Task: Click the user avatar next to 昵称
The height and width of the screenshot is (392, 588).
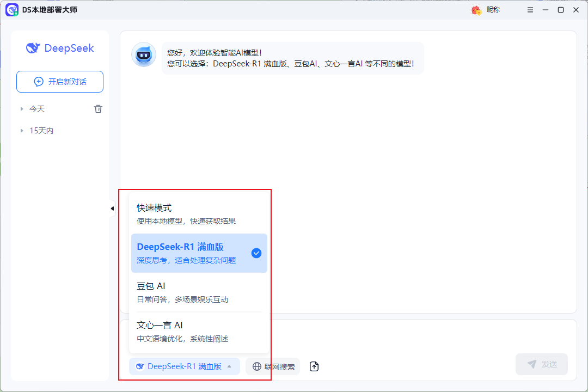Action: 476,9
